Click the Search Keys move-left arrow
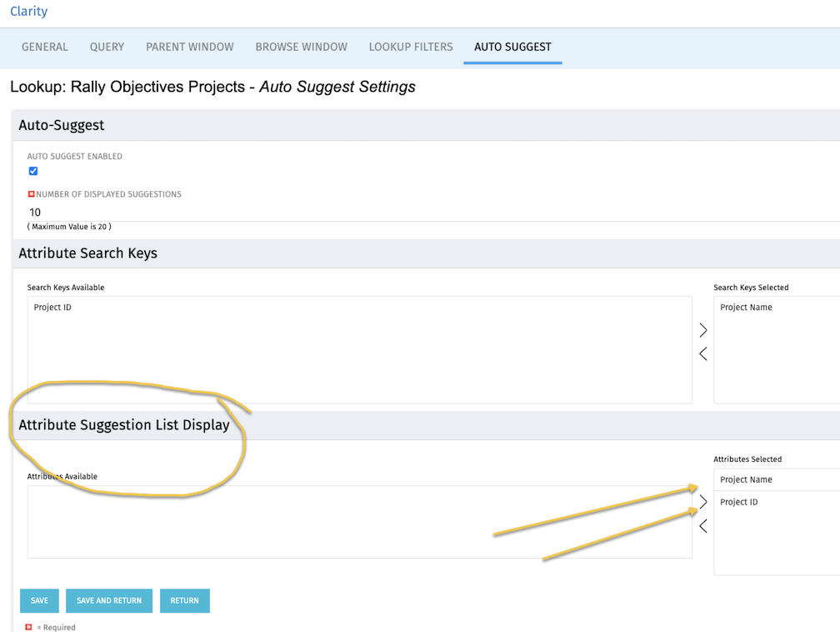Image resolution: width=840 pixels, height=632 pixels. pos(703,354)
